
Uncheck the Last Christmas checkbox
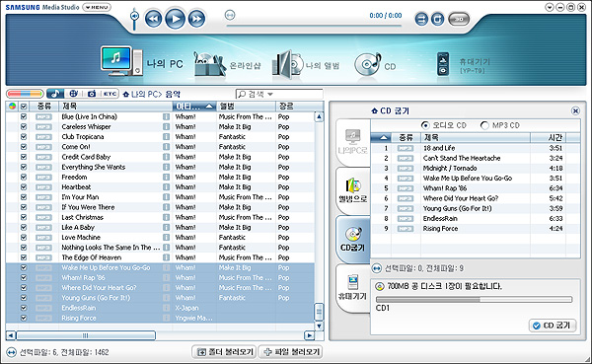click(x=24, y=217)
